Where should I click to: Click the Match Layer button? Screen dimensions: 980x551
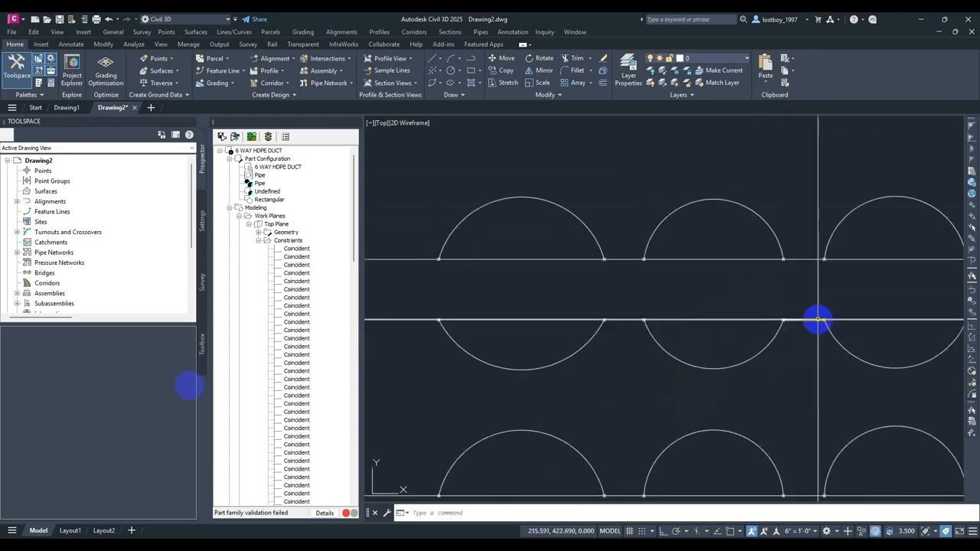717,83
